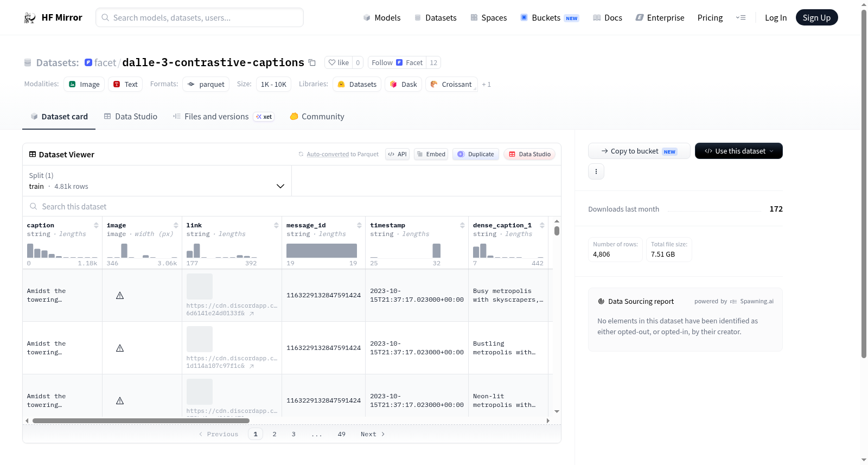Click the Search this dataset field

pyautogui.click(x=292, y=206)
